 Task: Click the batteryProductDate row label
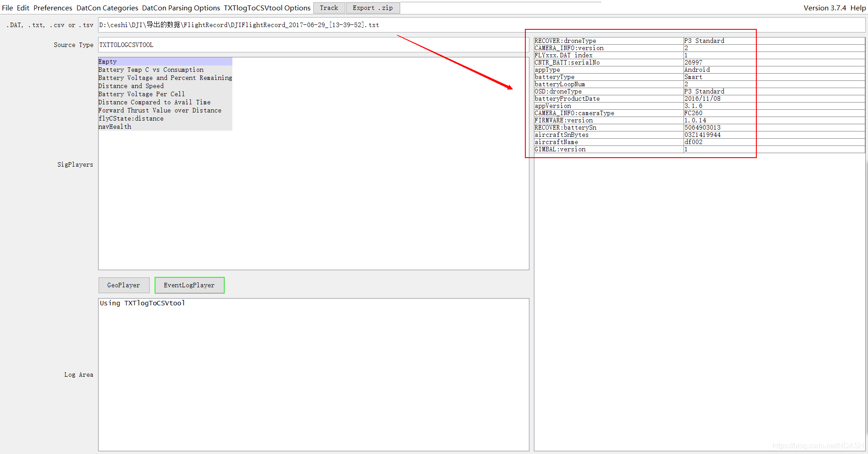tap(567, 98)
